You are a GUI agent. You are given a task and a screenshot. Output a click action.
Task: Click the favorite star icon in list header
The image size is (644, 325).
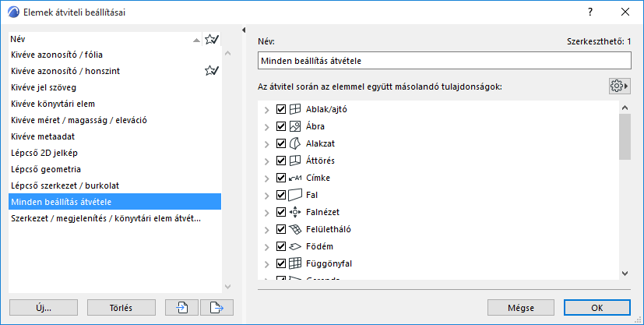[x=211, y=39]
